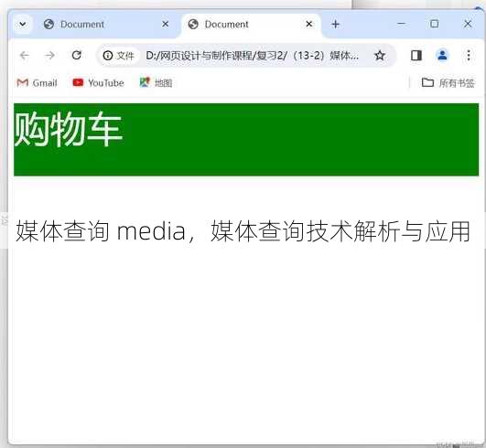Open the Gmail bookmark

click(38, 83)
